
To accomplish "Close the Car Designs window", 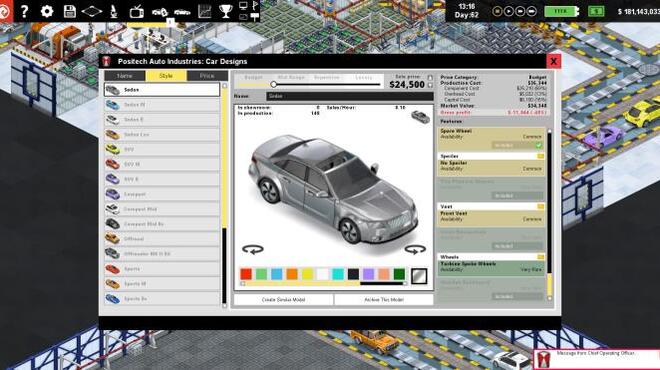I will (554, 61).
